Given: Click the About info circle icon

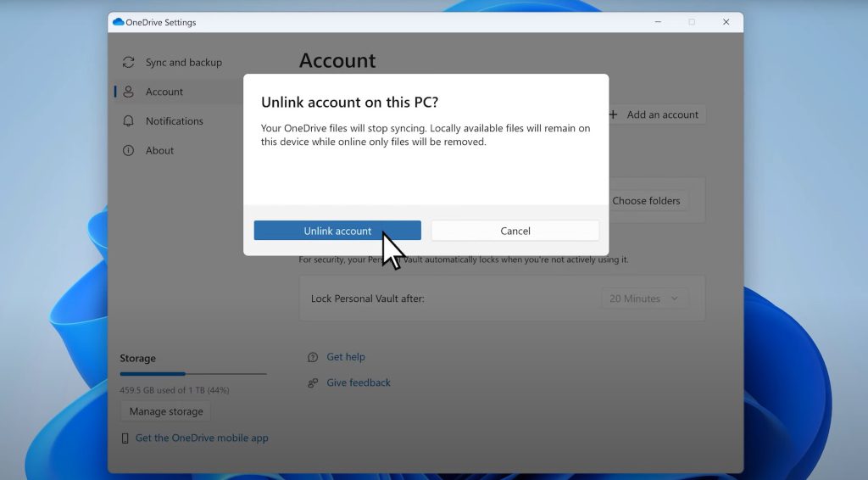Looking at the screenshot, I should pos(128,150).
